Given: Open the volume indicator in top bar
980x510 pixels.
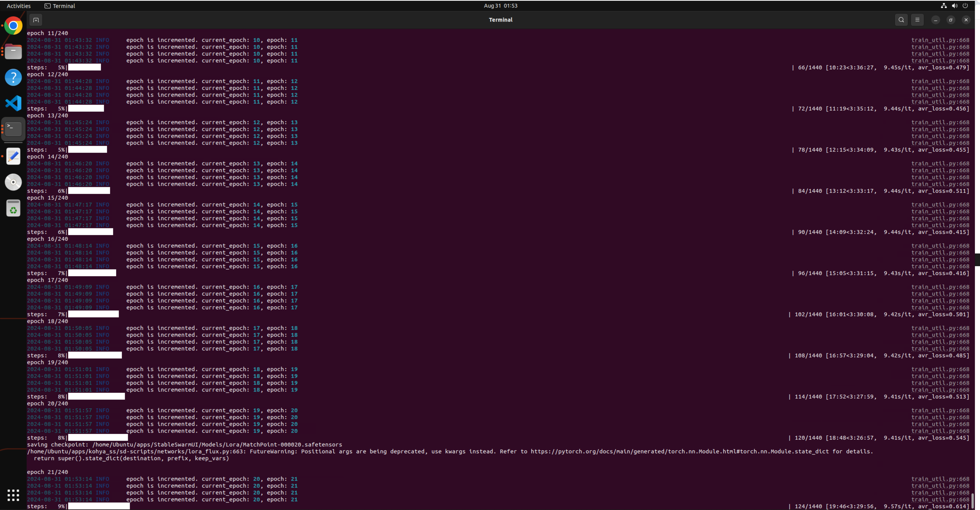Looking at the screenshot, I should [955, 6].
